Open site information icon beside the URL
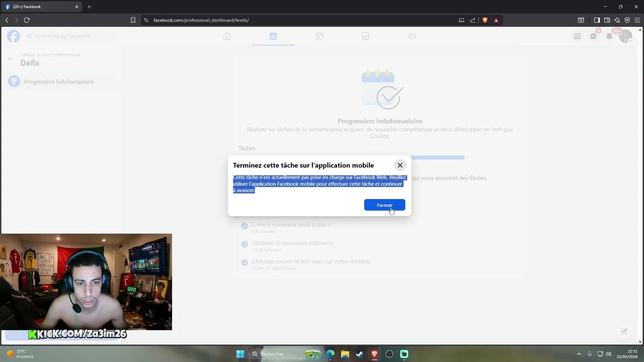The image size is (644, 362). pyautogui.click(x=146, y=20)
